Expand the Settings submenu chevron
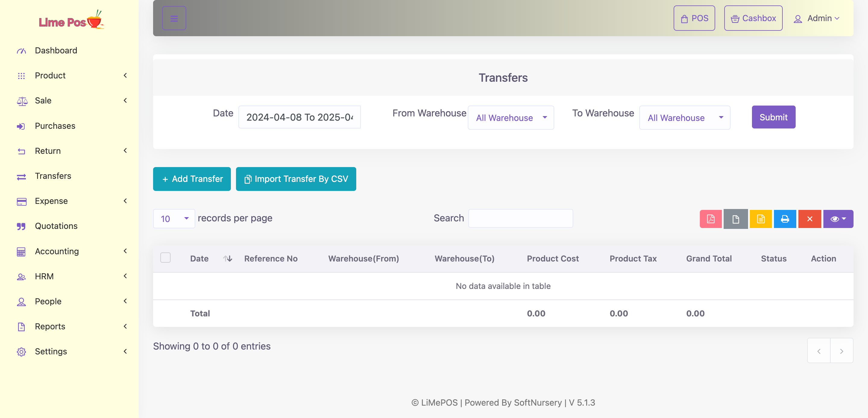The image size is (868, 418). point(125,351)
